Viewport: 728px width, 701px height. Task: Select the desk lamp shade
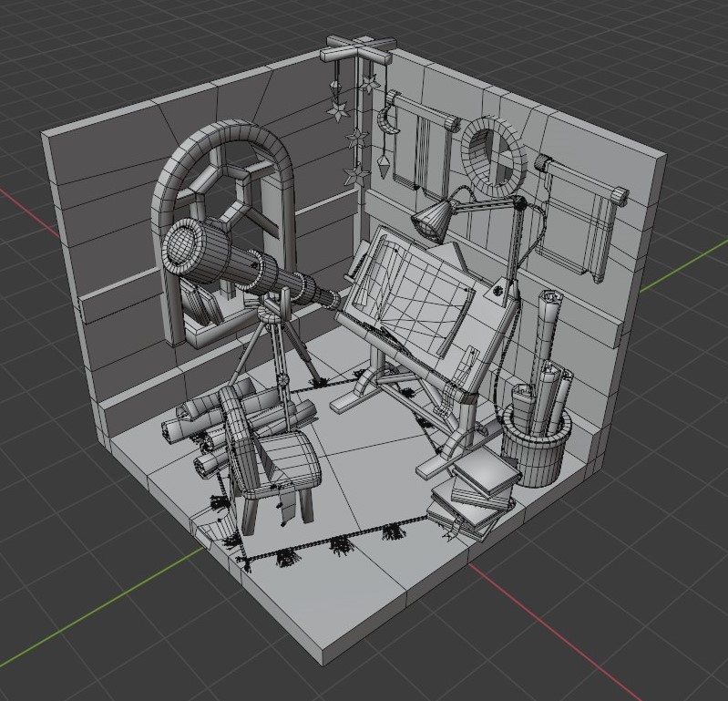[x=436, y=220]
